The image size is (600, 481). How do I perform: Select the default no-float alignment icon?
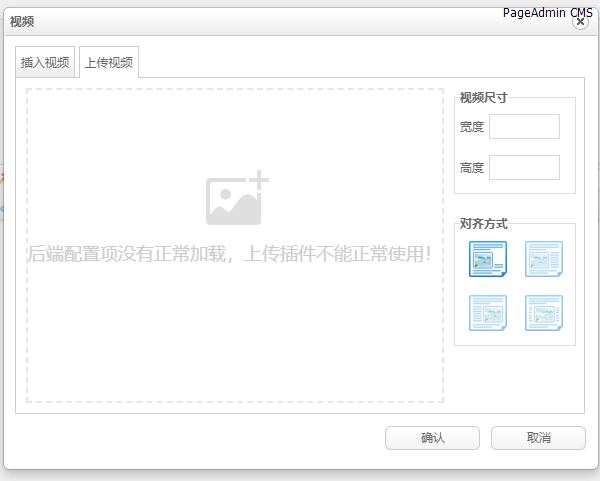(x=488, y=259)
